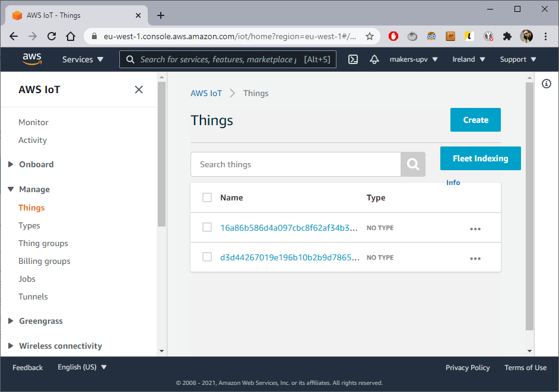Open the Ireland region dropdown

coord(469,59)
